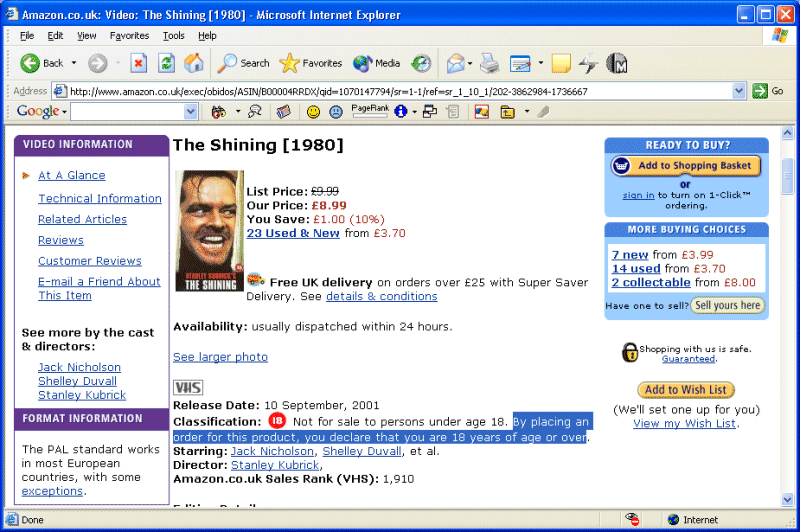The image size is (800, 532).
Task: Expand search web button dropdown arrow
Action: coord(238,112)
